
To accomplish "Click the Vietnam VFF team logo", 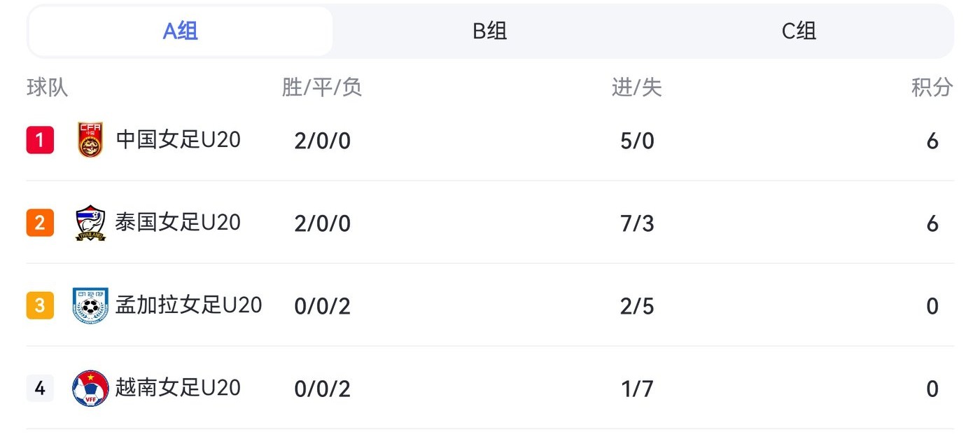I will (x=90, y=389).
